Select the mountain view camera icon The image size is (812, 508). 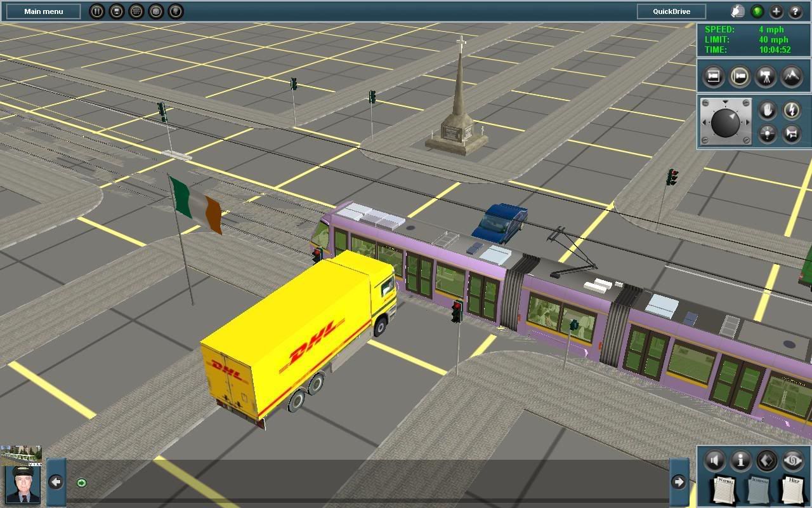click(x=792, y=77)
